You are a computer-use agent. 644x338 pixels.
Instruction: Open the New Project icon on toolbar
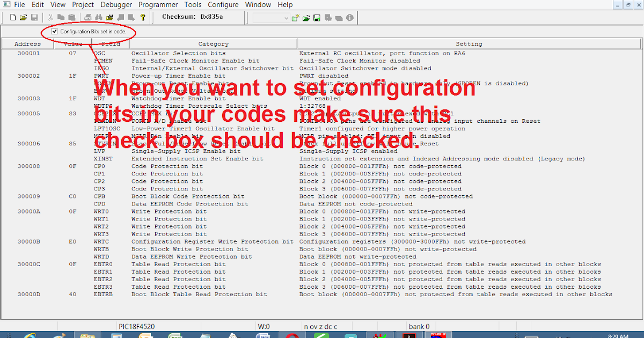294,17
